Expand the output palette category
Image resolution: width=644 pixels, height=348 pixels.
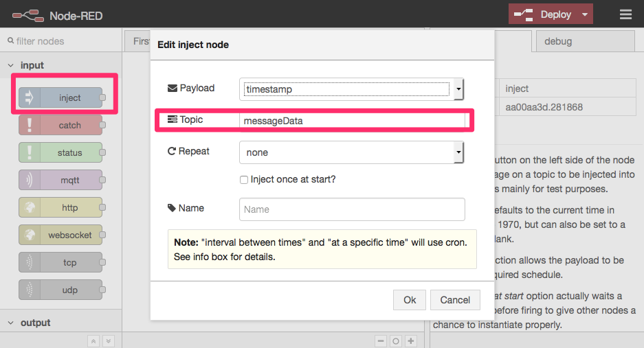pyautogui.click(x=35, y=323)
